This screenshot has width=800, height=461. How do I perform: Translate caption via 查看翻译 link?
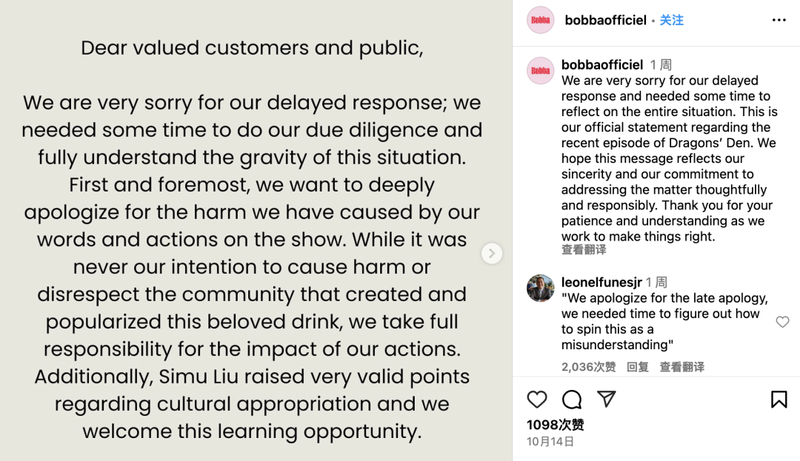(584, 249)
